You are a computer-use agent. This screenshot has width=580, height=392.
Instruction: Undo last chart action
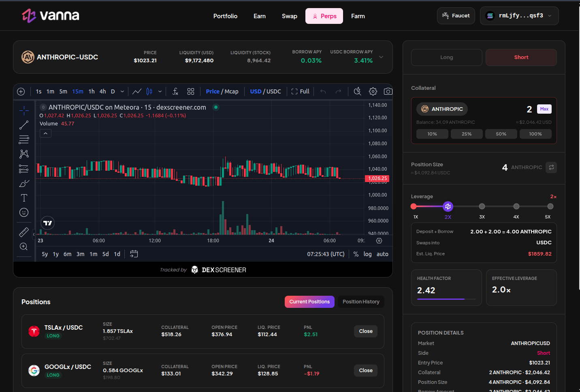pos(323,91)
